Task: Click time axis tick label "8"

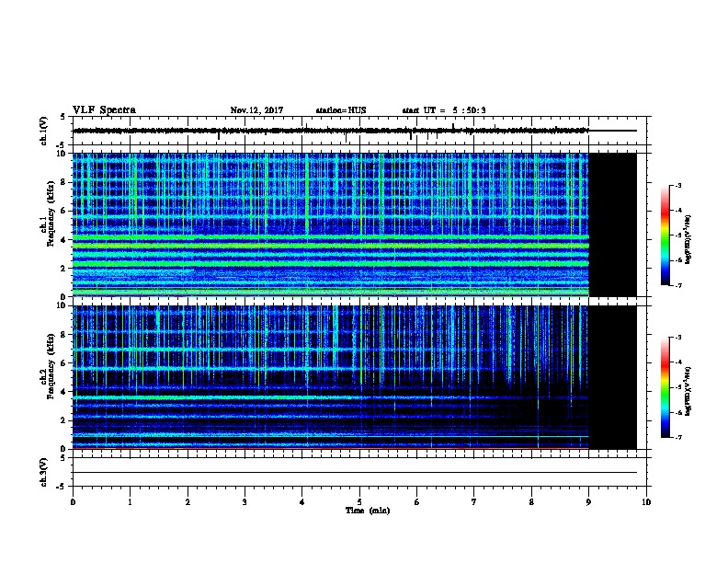Action: 531,502
